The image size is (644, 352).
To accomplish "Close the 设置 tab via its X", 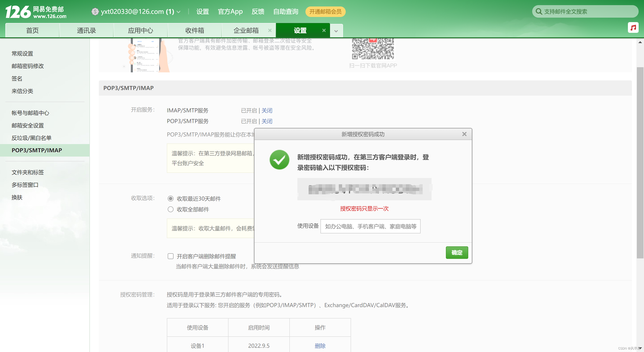I will click(324, 30).
